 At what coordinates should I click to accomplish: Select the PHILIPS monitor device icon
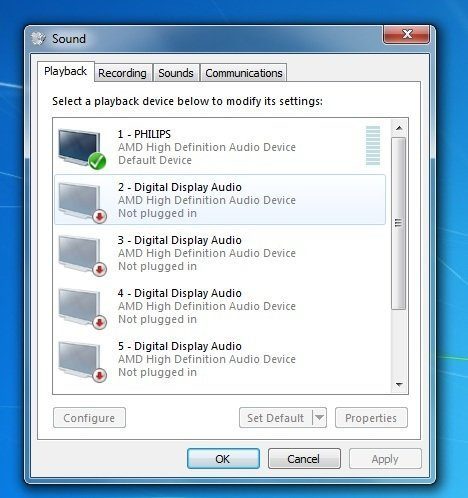[82, 149]
